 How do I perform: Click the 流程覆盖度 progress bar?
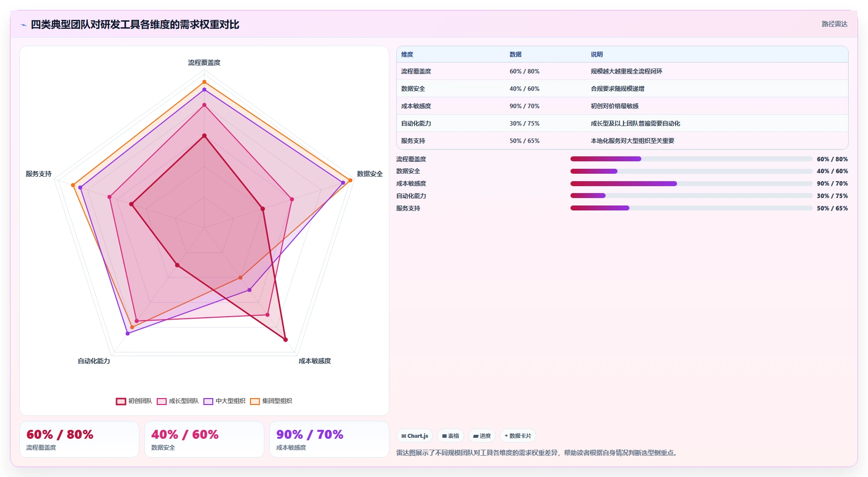(691, 159)
